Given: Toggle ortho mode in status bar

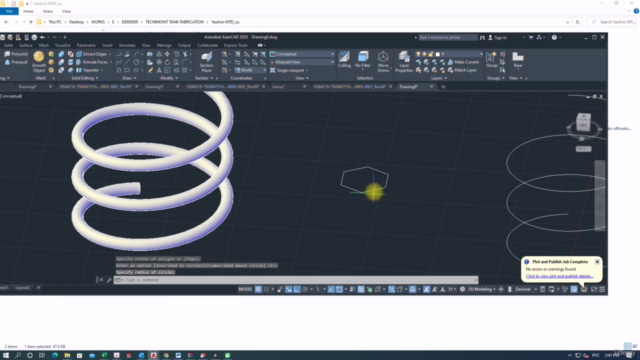Looking at the screenshot, I should click(x=297, y=289).
